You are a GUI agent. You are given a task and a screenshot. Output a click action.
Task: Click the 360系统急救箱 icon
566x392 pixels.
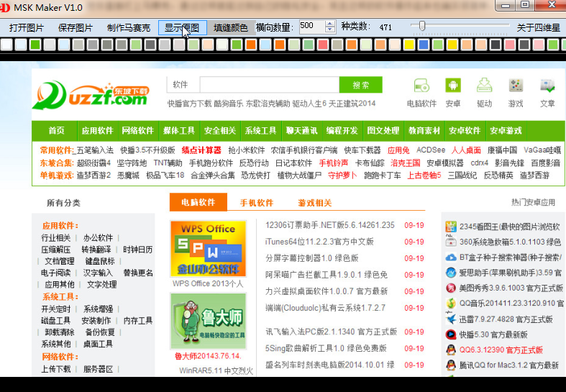pyautogui.click(x=450, y=242)
